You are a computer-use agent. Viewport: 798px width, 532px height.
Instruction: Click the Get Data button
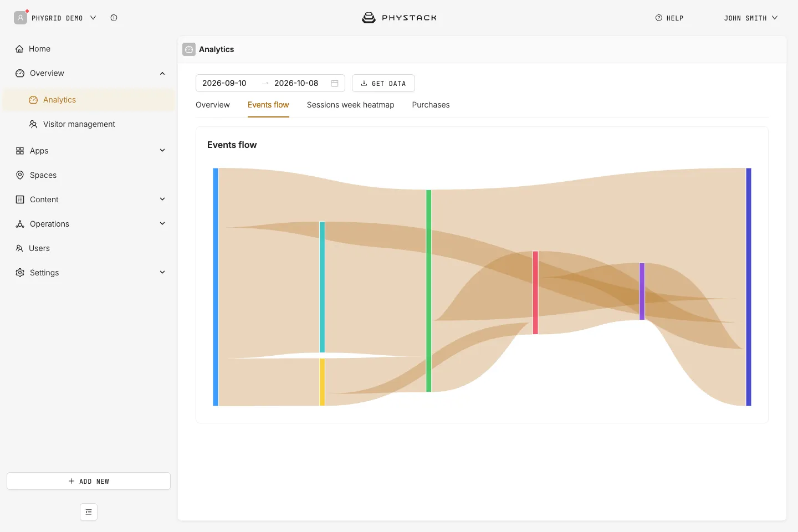click(383, 83)
